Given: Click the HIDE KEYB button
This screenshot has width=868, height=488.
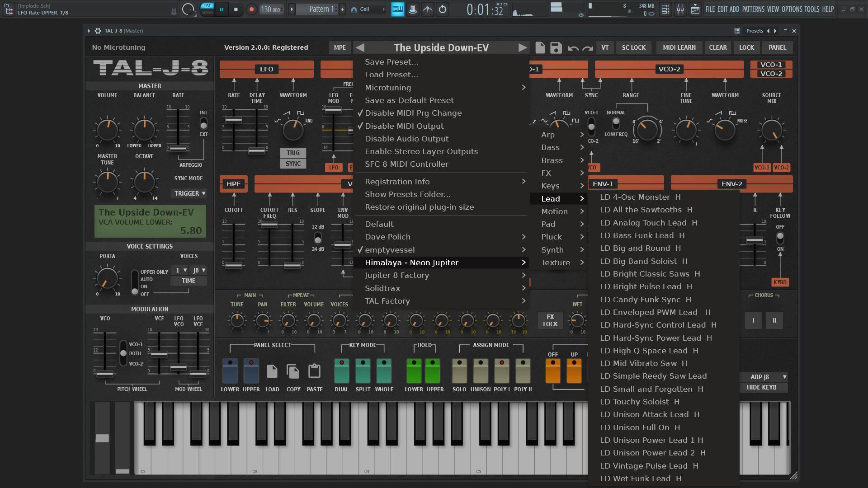Looking at the screenshot, I should point(764,387).
